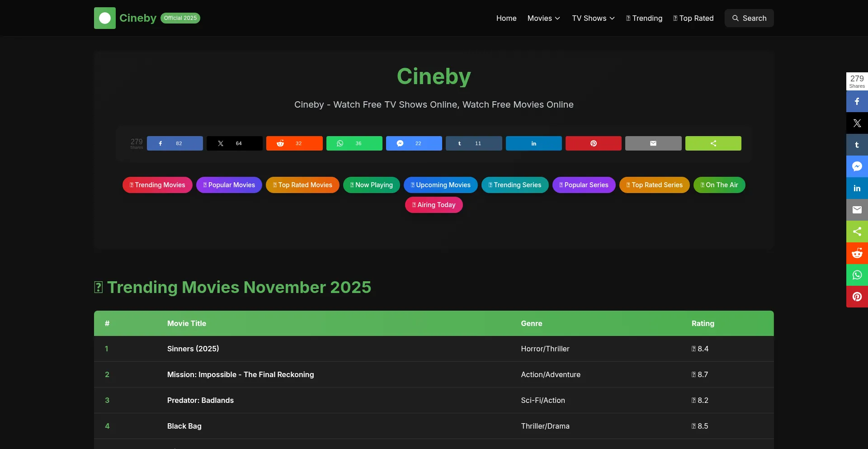Expand the Movies dropdown menu

pyautogui.click(x=544, y=18)
